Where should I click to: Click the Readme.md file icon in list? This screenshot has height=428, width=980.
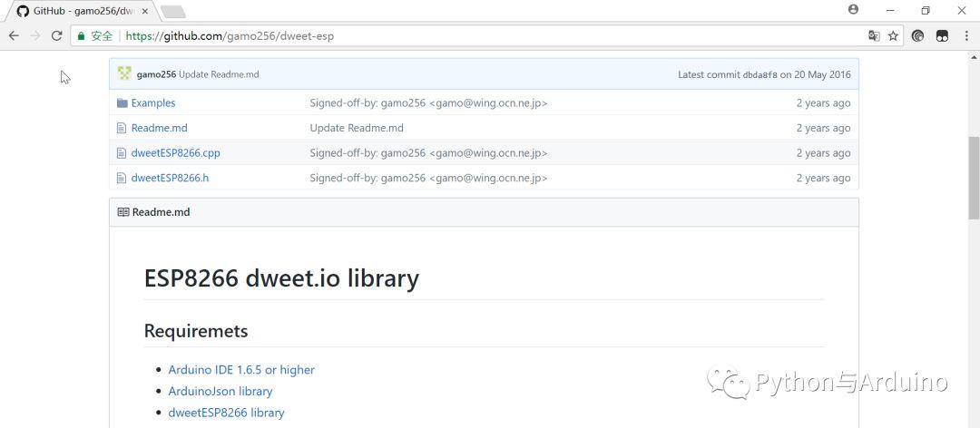coord(122,128)
